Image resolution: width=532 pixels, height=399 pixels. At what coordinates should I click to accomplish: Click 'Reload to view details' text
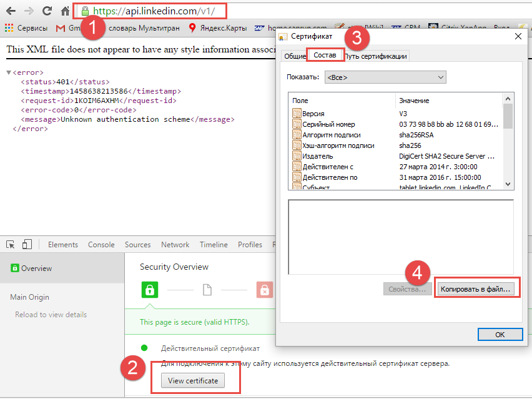click(51, 315)
